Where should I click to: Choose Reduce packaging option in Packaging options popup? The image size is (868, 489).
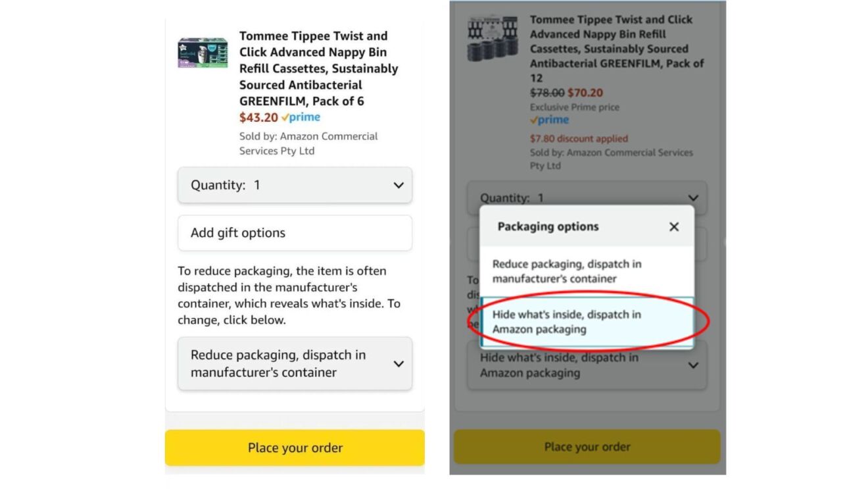586,271
